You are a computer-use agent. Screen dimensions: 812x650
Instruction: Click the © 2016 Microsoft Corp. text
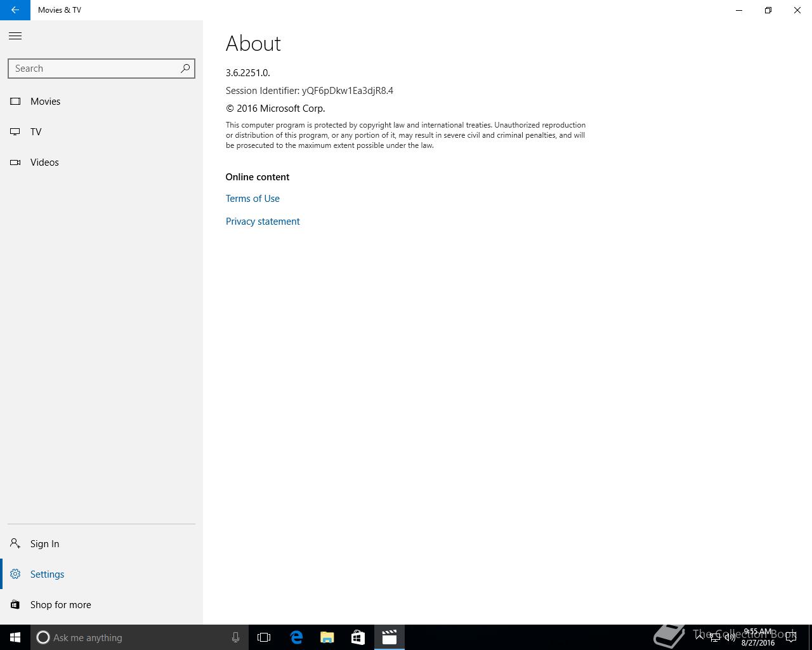[275, 109]
